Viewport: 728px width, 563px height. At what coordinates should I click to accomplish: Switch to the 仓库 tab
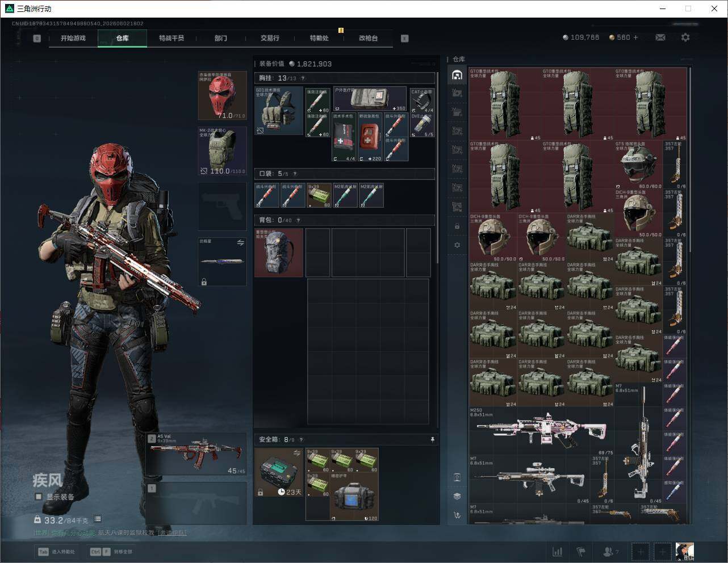(122, 38)
